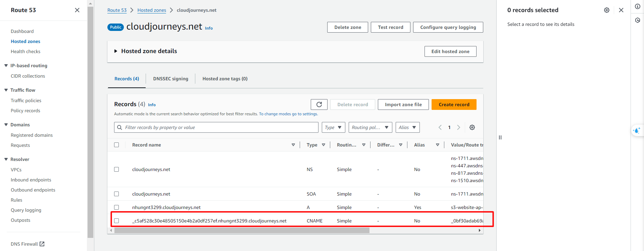Sort by Type column arrow
Screen dimensions: 644x251
click(324, 145)
